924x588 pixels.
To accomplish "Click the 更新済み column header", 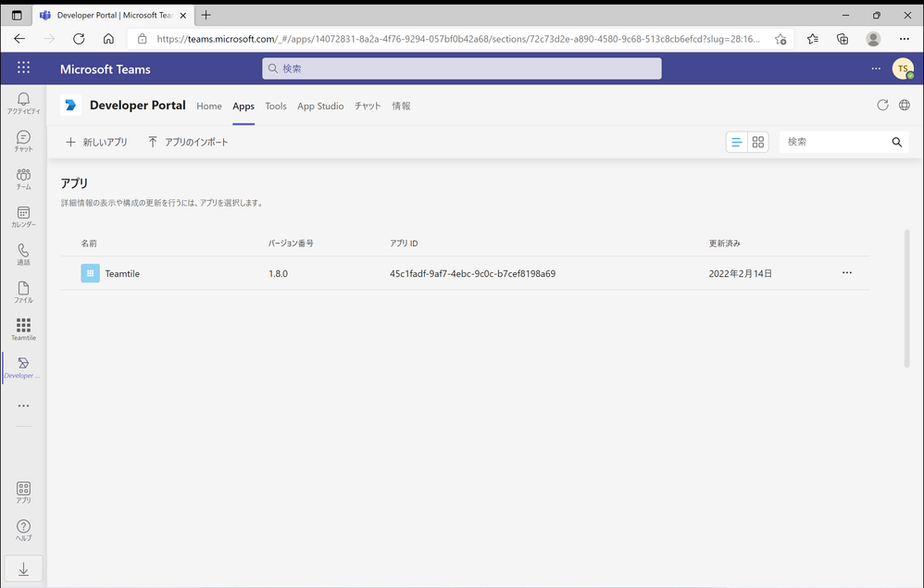I will coord(724,244).
